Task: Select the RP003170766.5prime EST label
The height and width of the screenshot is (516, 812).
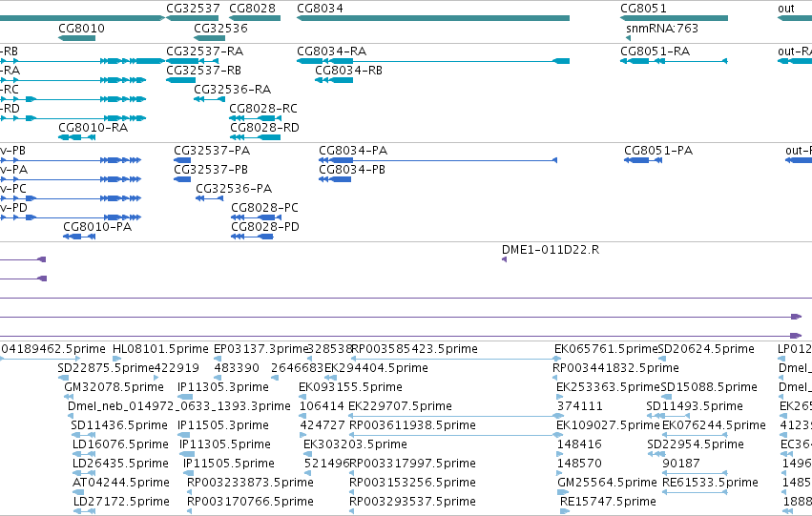Action: tap(250, 503)
